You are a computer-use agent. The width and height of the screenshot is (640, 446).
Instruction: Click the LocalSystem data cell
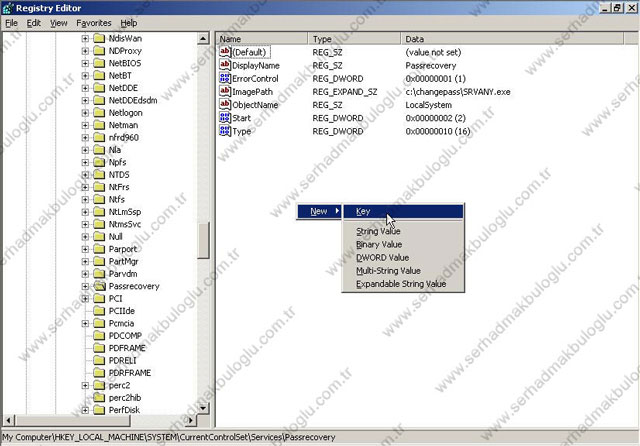(x=429, y=105)
